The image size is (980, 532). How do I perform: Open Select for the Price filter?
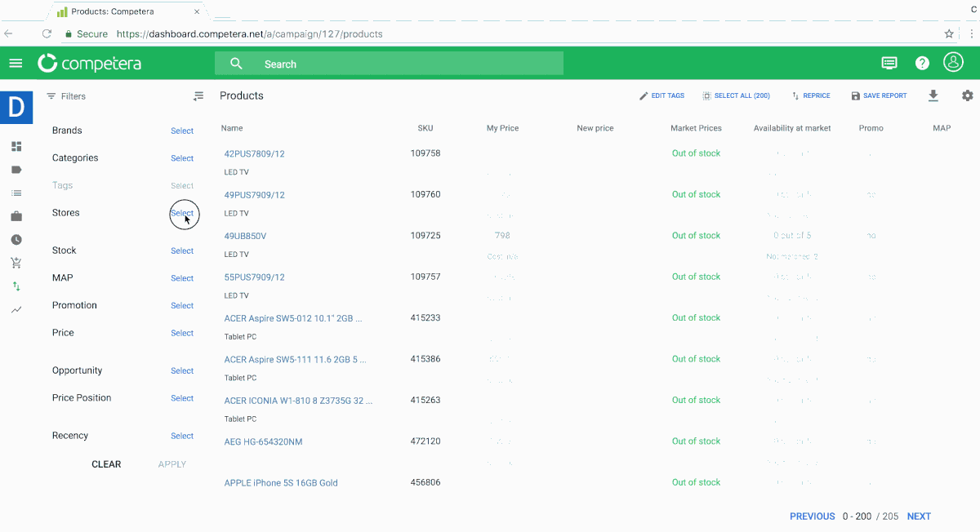click(x=182, y=333)
